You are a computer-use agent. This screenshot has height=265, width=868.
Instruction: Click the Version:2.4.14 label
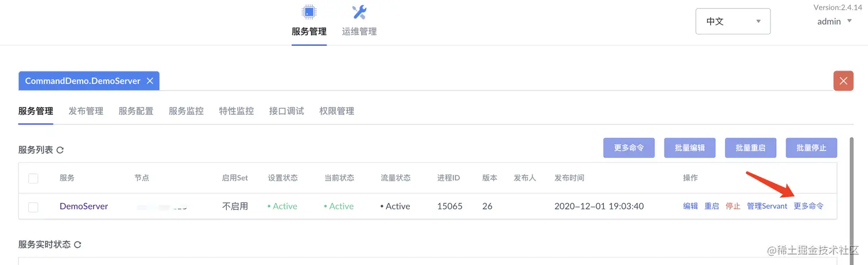[838, 7]
